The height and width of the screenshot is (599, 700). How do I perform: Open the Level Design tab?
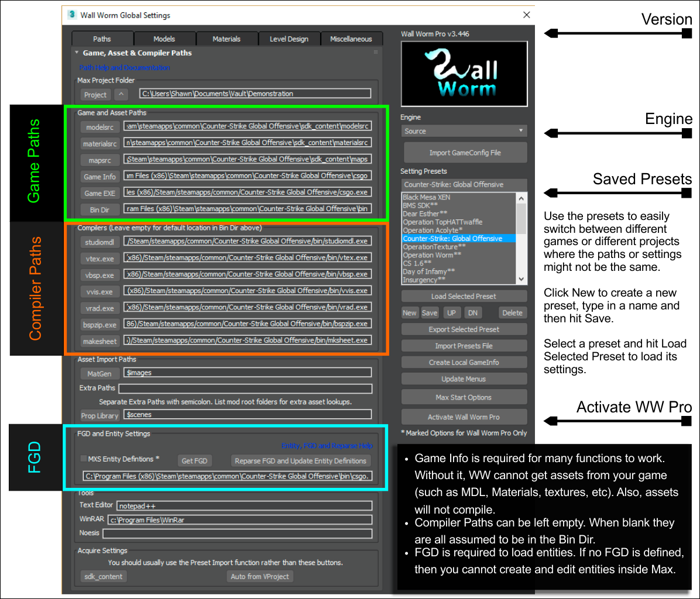coord(289,39)
